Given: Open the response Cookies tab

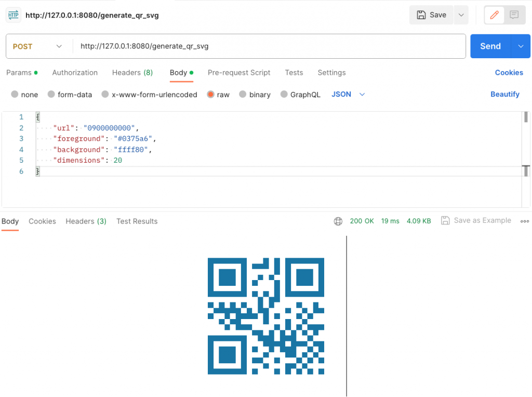Looking at the screenshot, I should 42,221.
